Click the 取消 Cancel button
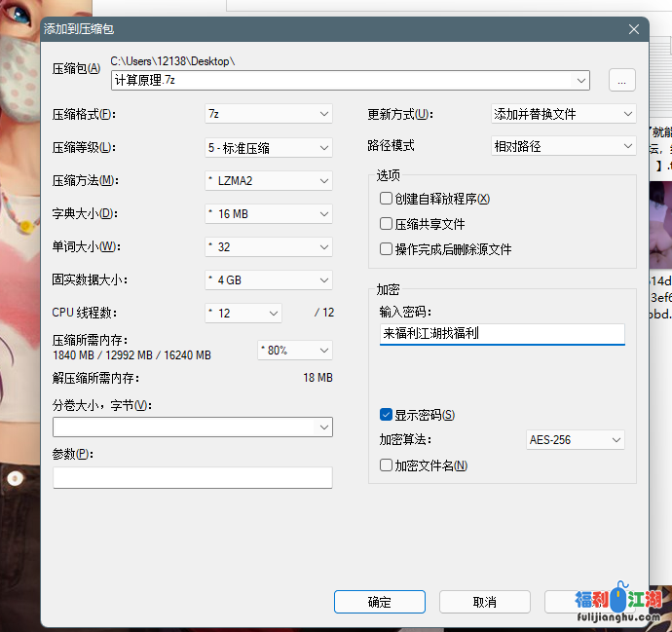The height and width of the screenshot is (632, 672). pyautogui.click(x=484, y=602)
